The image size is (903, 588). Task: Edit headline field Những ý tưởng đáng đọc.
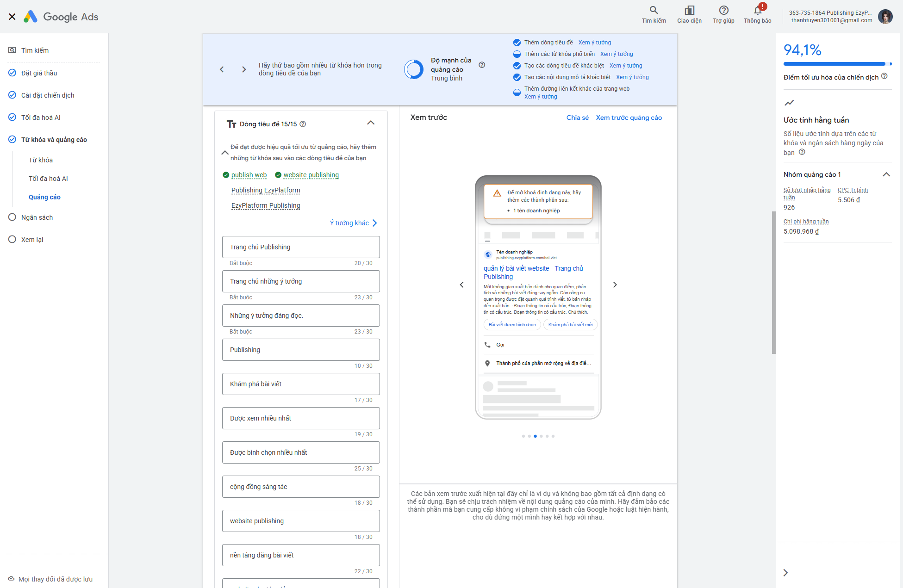[301, 316]
